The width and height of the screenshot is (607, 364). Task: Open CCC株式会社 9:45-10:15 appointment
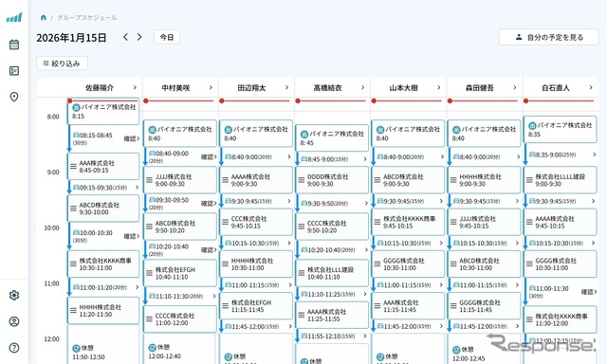[x=256, y=222]
